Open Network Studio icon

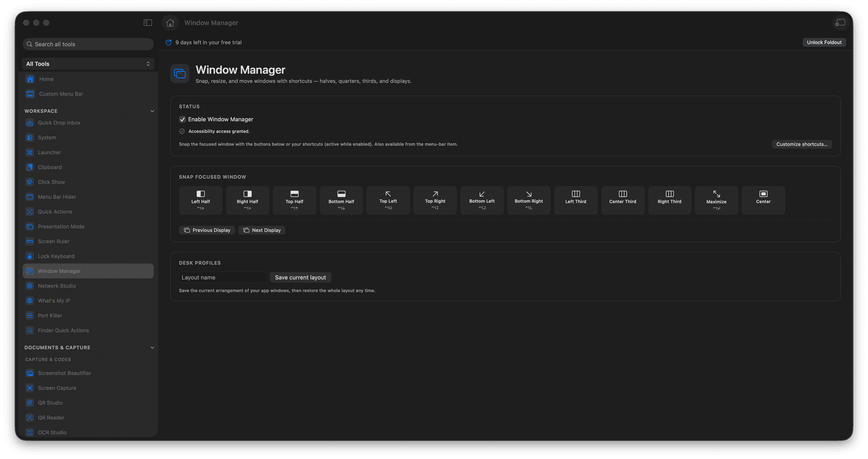click(30, 286)
